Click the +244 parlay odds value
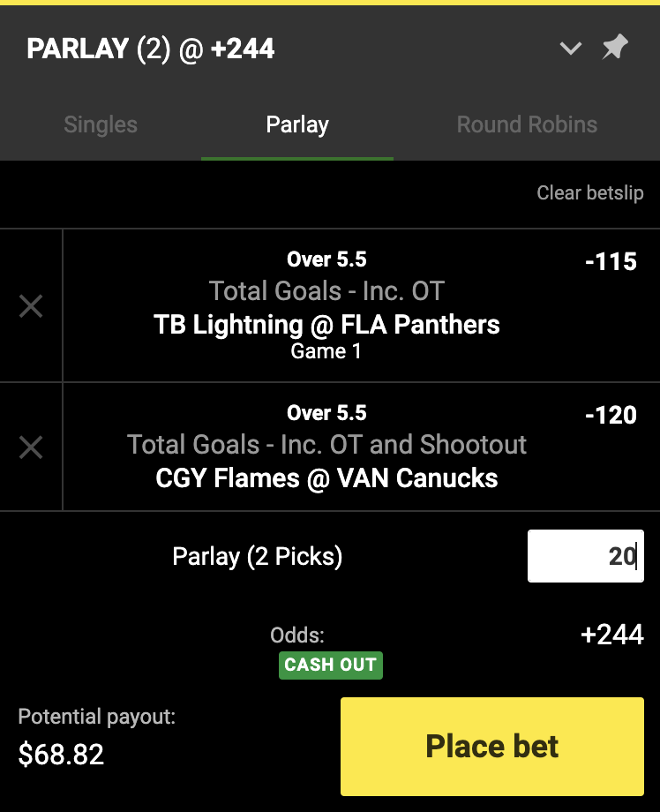The height and width of the screenshot is (812, 660). pos(612,635)
